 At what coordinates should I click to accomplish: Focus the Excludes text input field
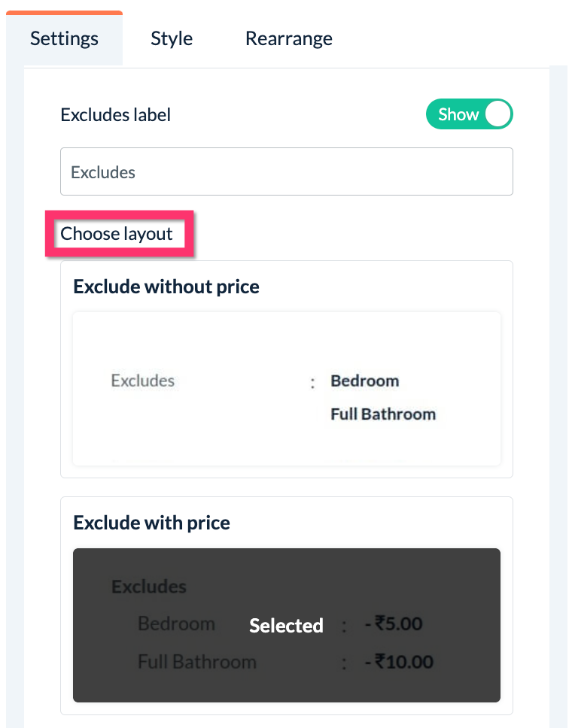tap(286, 172)
